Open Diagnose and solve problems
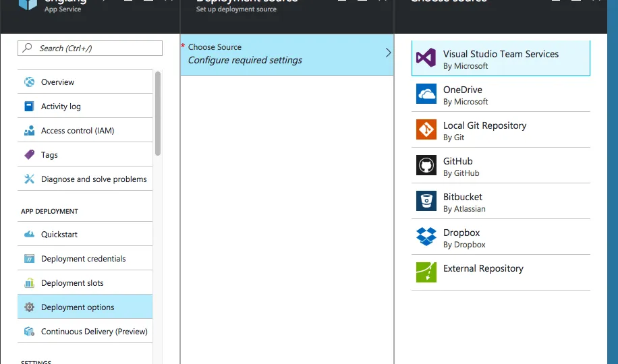The height and width of the screenshot is (364, 618). (x=85, y=179)
